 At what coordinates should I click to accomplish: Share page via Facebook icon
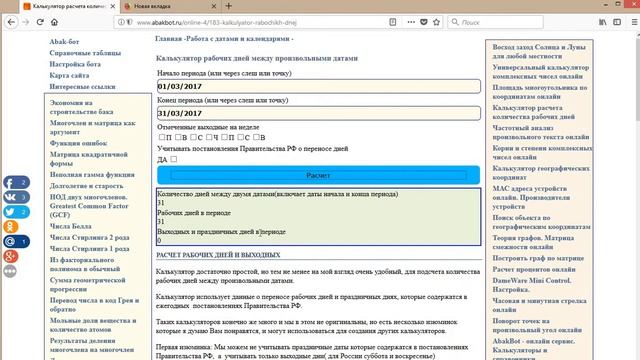point(16,182)
